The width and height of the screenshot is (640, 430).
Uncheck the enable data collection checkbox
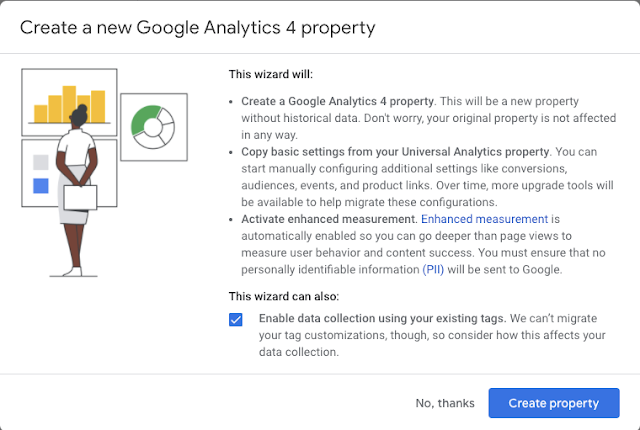point(235,320)
